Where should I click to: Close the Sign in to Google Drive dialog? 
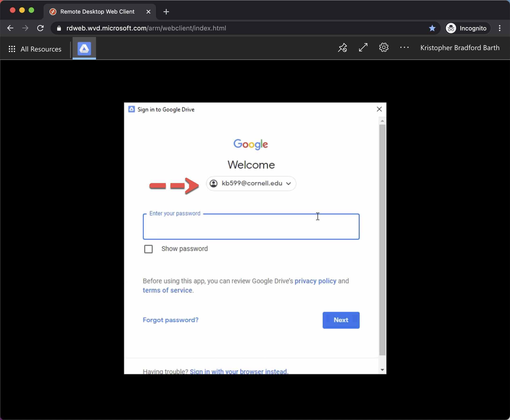pos(379,109)
